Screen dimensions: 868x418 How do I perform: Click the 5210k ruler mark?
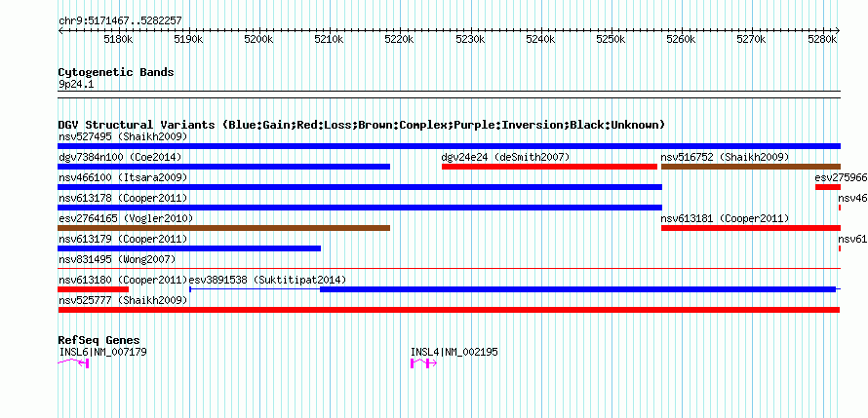point(330,40)
